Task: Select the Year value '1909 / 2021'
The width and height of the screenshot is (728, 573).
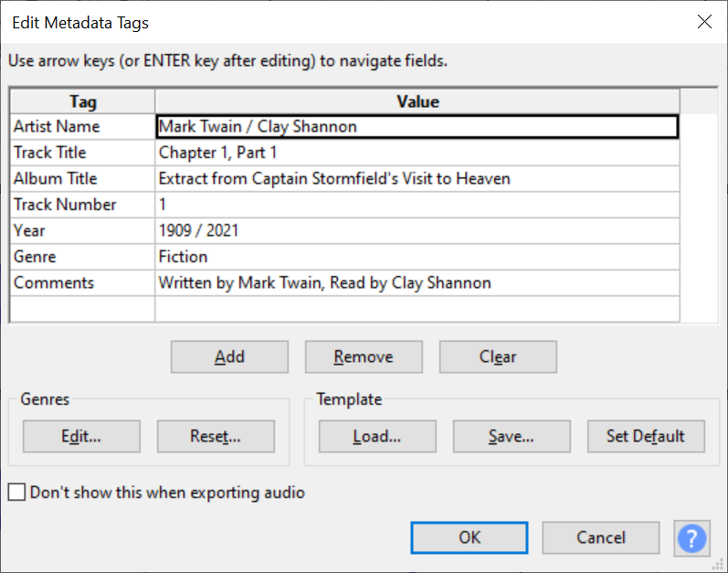Action: tap(417, 231)
